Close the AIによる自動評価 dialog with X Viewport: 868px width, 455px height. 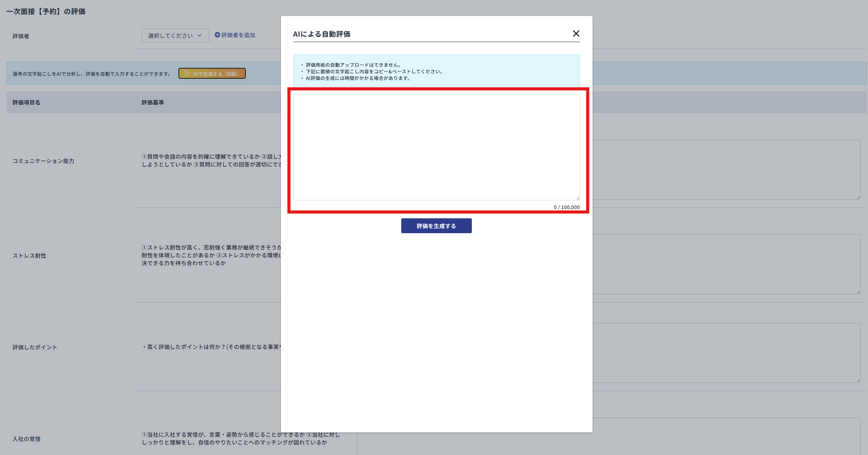tap(576, 34)
